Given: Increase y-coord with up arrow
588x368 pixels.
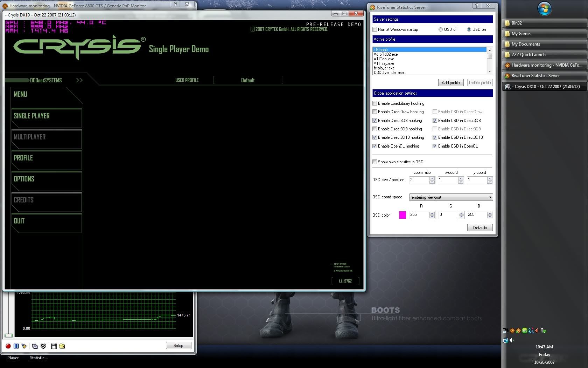Looking at the screenshot, I should click(490, 178).
